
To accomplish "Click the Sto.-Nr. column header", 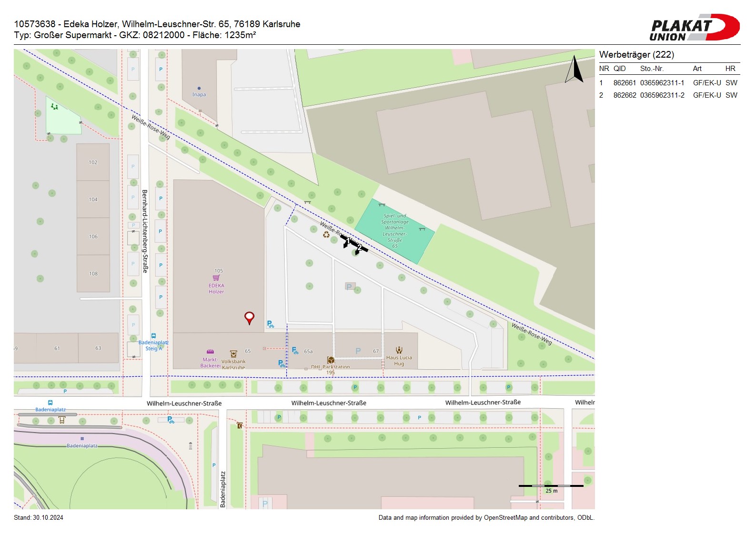I will [x=652, y=69].
